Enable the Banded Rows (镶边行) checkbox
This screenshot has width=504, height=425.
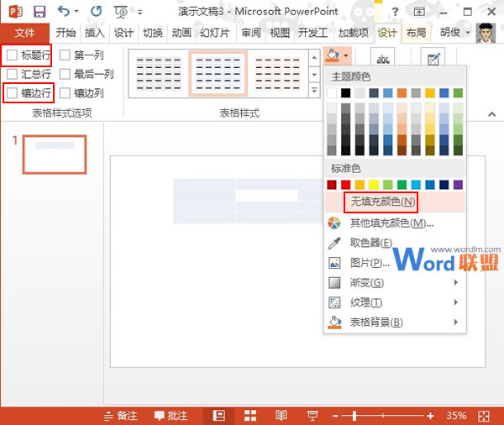click(12, 93)
